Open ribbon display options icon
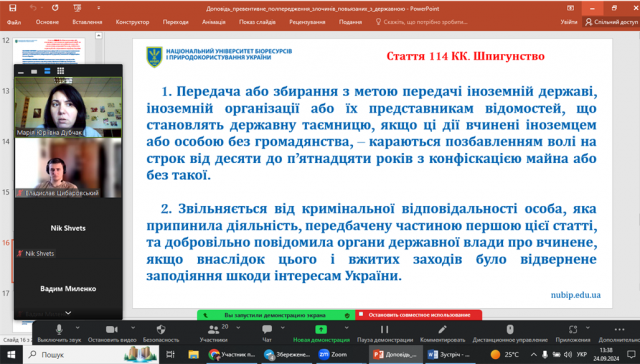 (x=571, y=8)
